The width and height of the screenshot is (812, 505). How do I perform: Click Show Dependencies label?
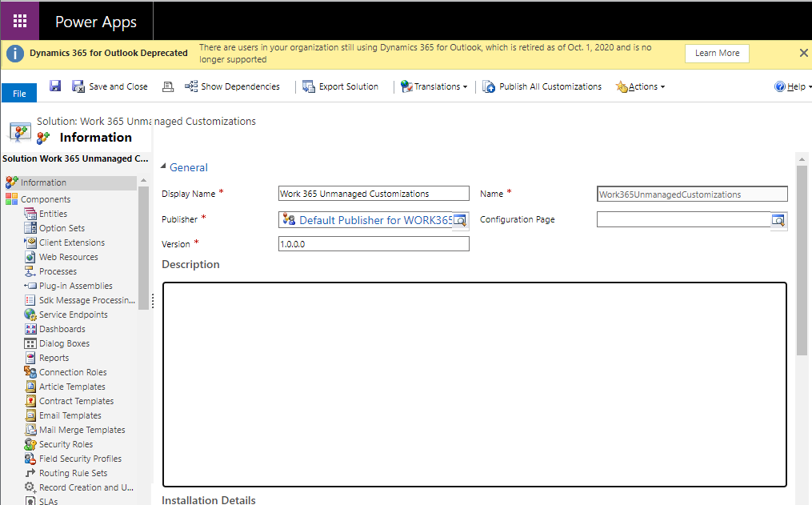pos(240,86)
